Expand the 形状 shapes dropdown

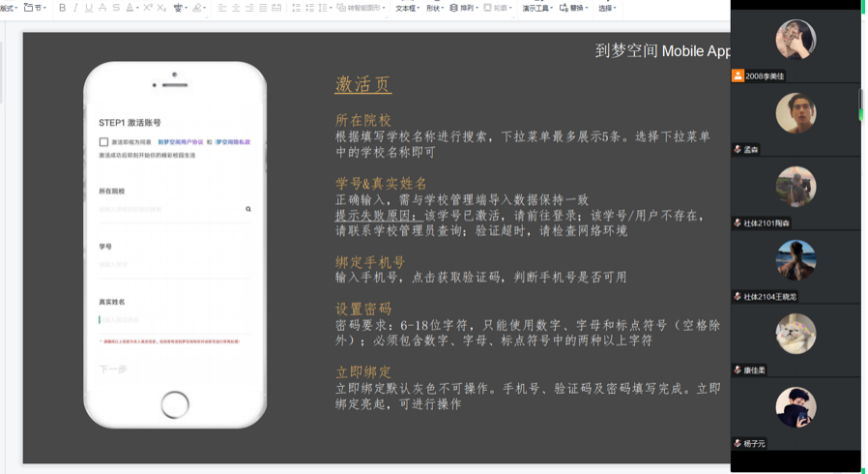coord(434,8)
